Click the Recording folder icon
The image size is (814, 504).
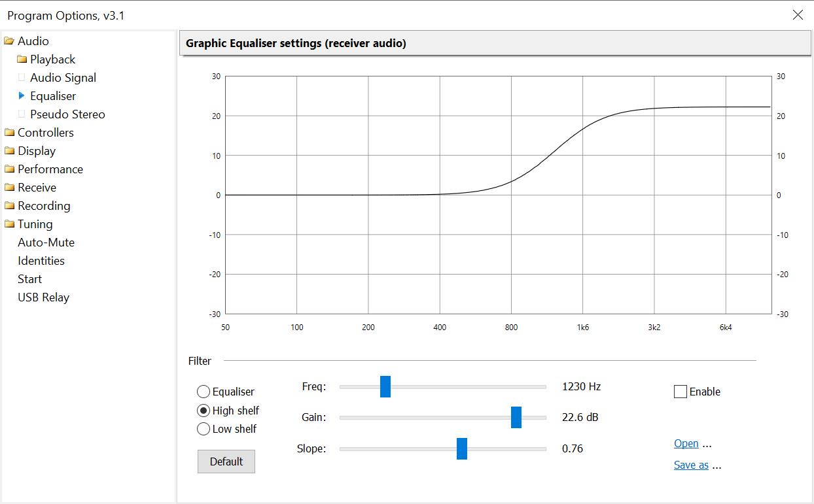coord(9,206)
